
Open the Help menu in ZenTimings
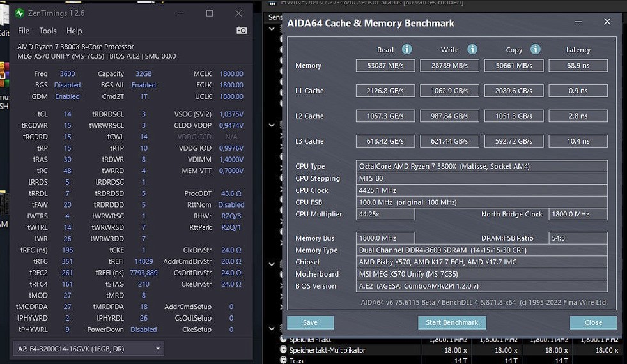[74, 31]
